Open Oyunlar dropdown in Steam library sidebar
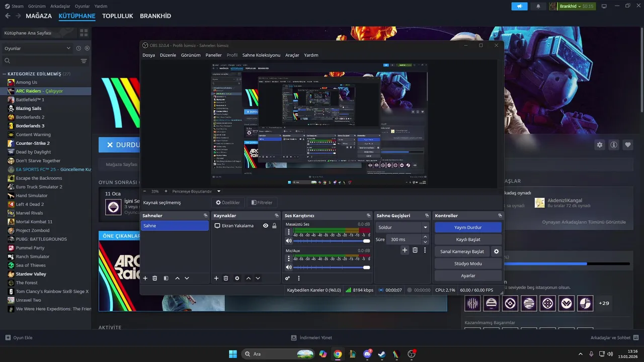 click(38, 48)
